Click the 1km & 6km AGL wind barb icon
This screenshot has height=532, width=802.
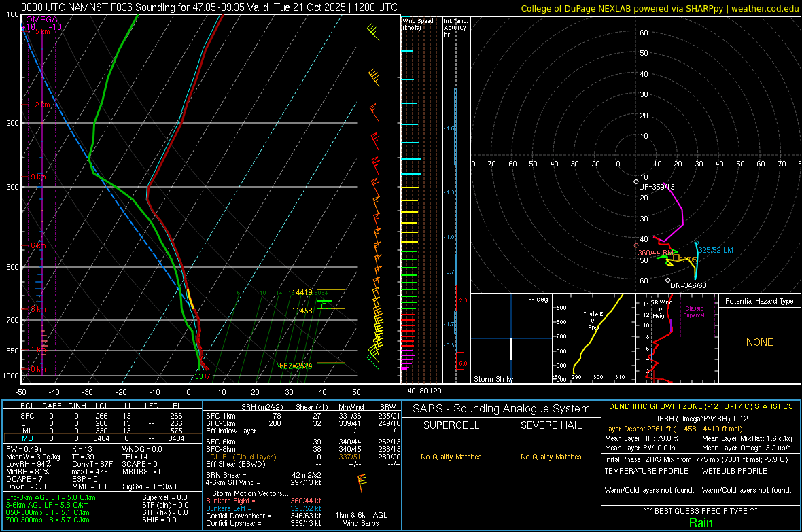[361, 483]
